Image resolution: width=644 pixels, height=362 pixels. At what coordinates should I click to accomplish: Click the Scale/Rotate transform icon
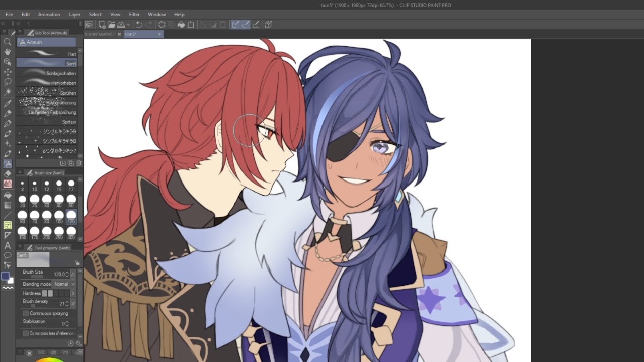191,24
